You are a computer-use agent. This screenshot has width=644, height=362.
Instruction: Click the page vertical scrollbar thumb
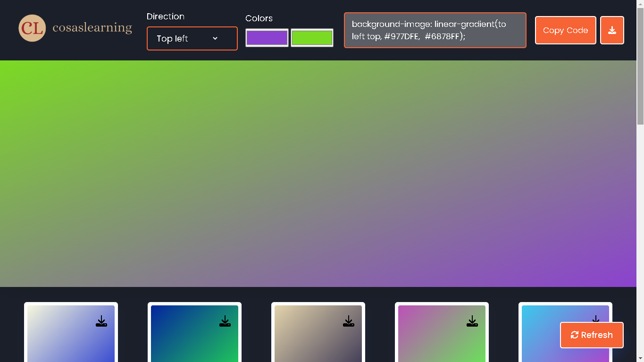640,66
